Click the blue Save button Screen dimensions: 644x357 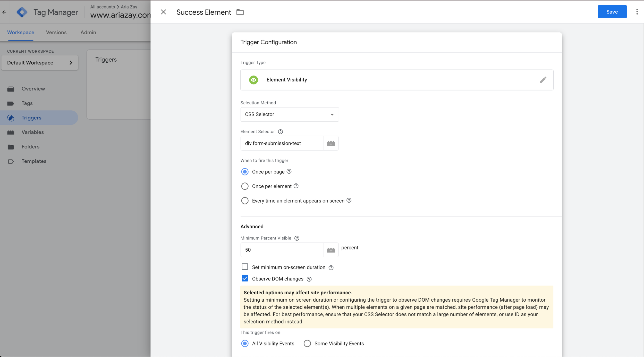[x=612, y=12]
